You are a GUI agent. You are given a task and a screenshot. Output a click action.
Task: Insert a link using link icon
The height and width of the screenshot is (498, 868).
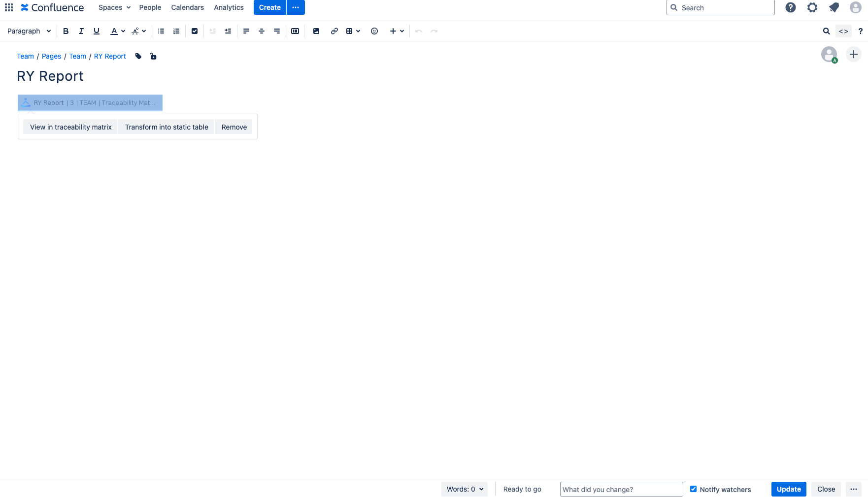click(x=334, y=31)
